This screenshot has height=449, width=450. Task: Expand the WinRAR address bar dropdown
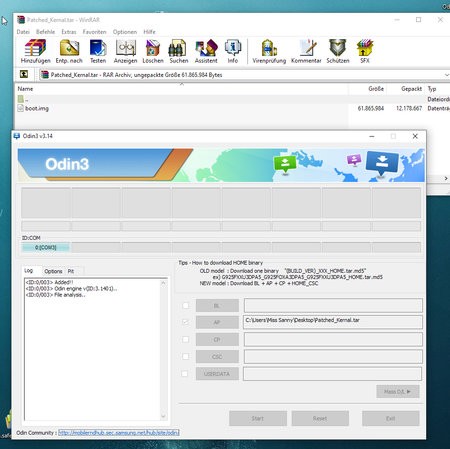(446, 75)
